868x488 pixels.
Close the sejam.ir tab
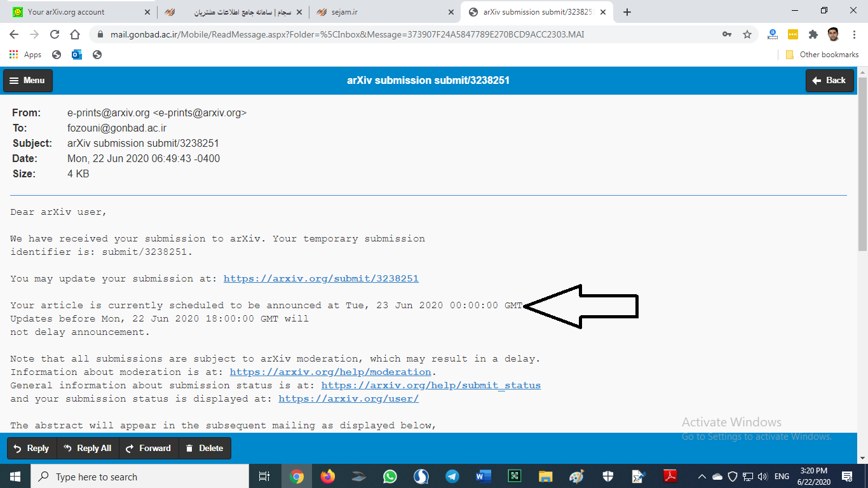tap(451, 12)
